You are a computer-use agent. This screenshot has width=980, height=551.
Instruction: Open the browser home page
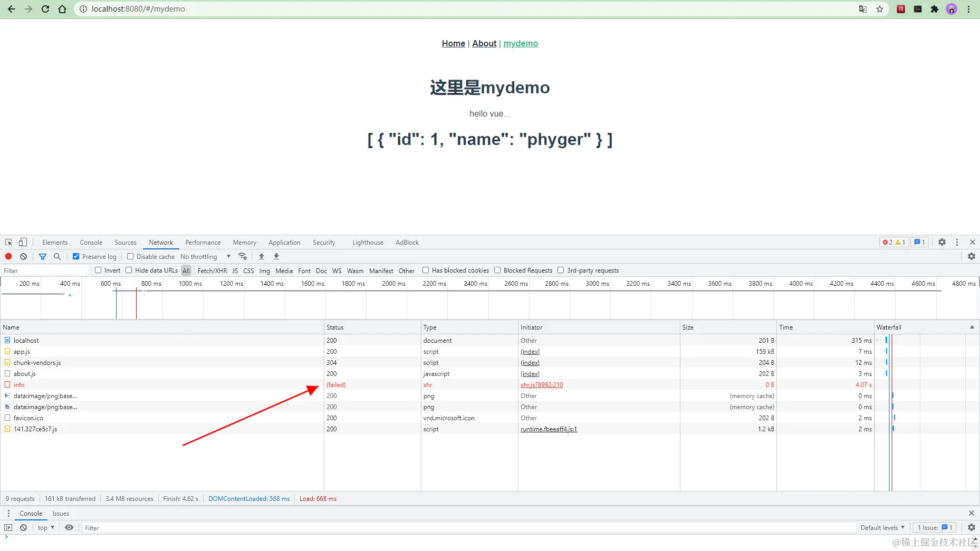[x=62, y=9]
